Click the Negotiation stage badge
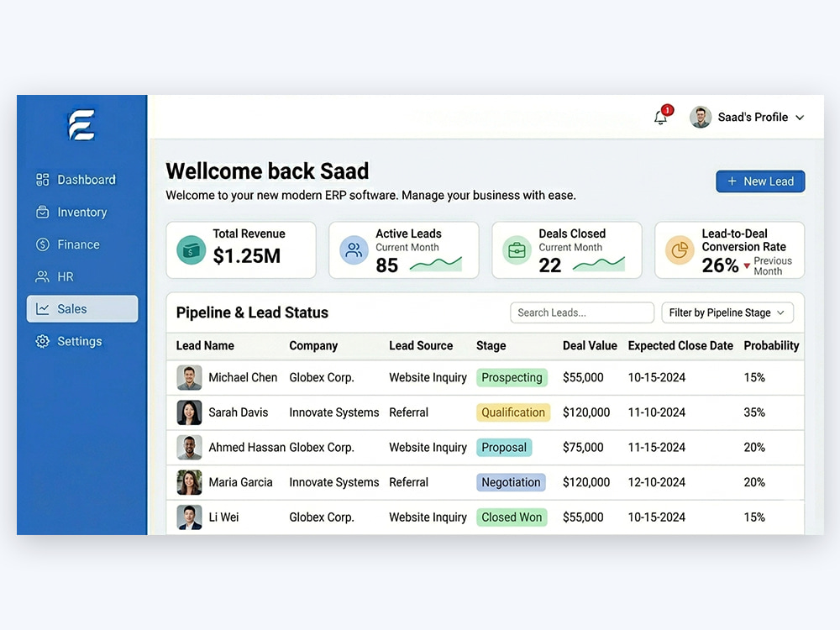 511,482
